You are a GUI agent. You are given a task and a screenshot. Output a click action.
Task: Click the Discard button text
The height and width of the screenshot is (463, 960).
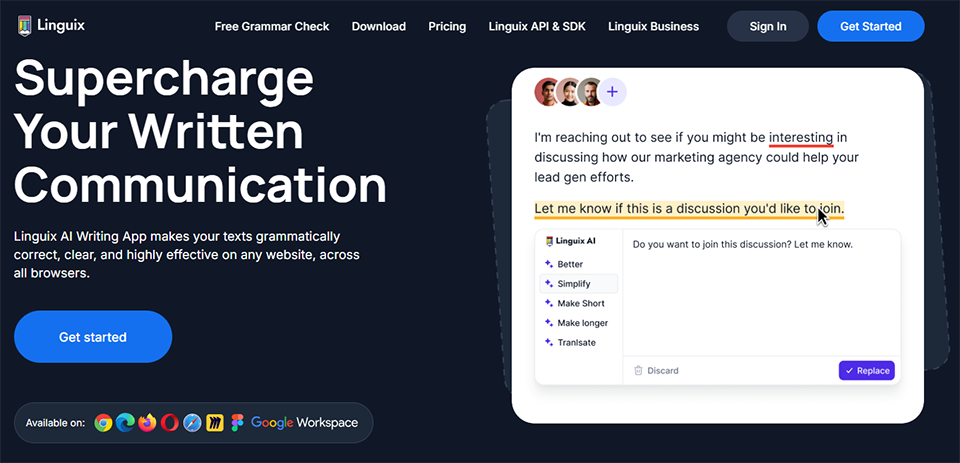(x=662, y=371)
